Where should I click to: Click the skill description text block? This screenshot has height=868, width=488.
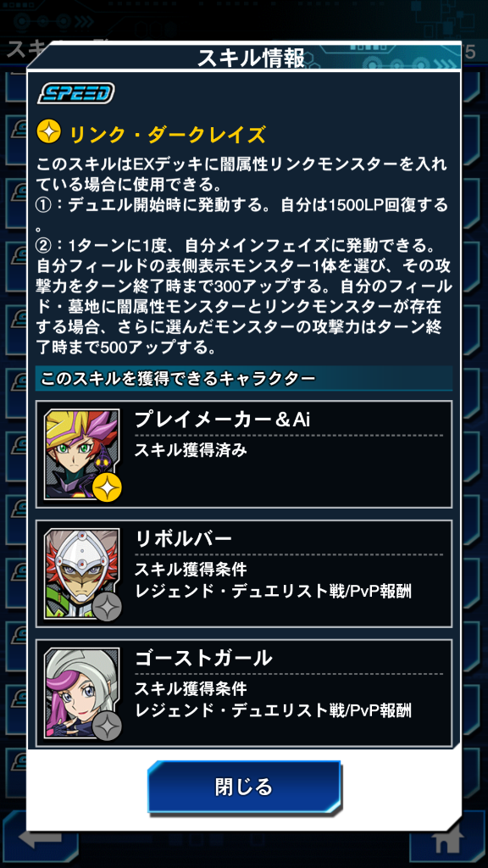coord(244,257)
